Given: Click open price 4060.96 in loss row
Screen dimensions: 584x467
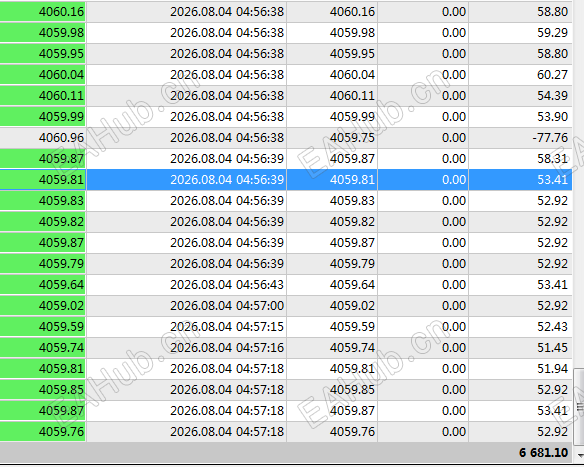Looking at the screenshot, I should pos(61,138).
